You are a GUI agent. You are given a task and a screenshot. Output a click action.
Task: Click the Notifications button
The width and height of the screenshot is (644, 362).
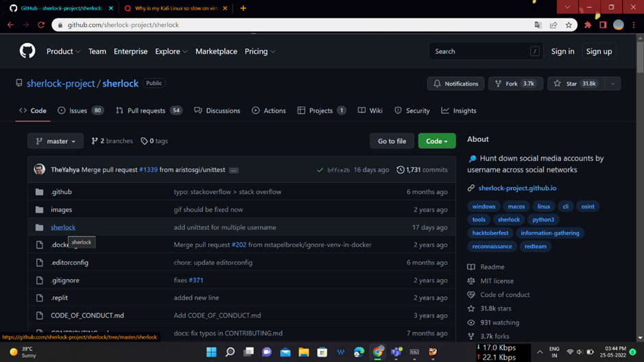click(x=456, y=84)
